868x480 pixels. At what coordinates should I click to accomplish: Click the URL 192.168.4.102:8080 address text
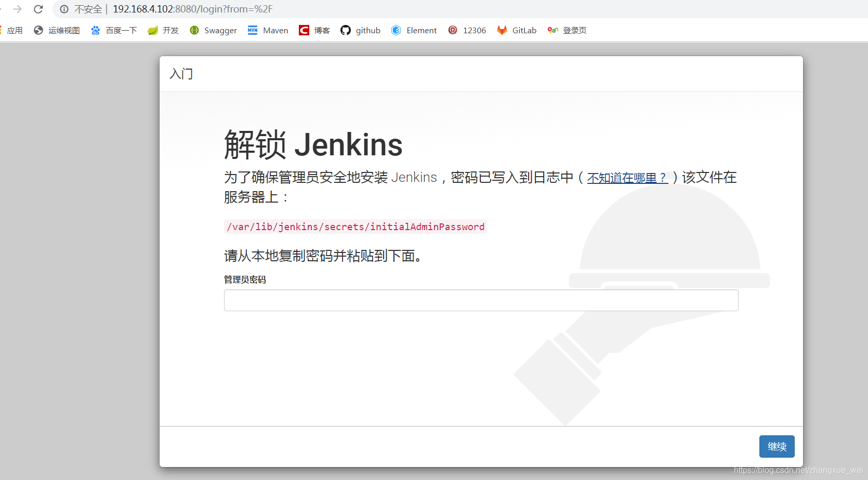[x=192, y=9]
